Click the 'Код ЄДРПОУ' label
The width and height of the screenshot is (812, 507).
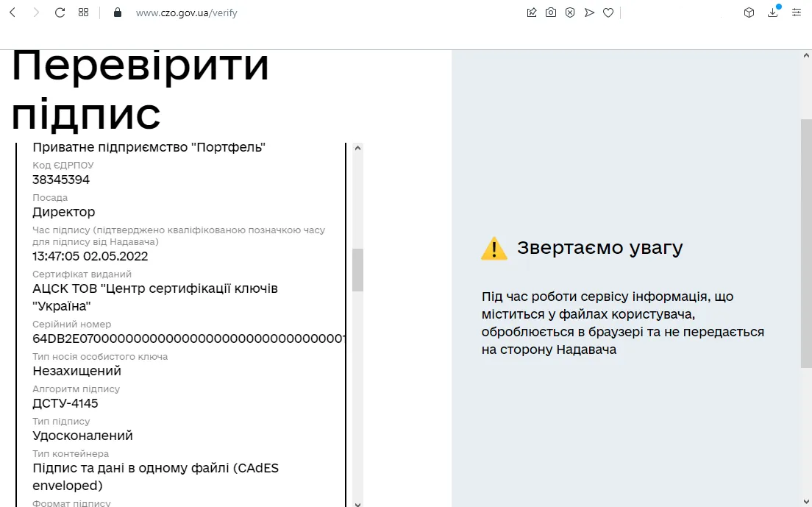63,166
